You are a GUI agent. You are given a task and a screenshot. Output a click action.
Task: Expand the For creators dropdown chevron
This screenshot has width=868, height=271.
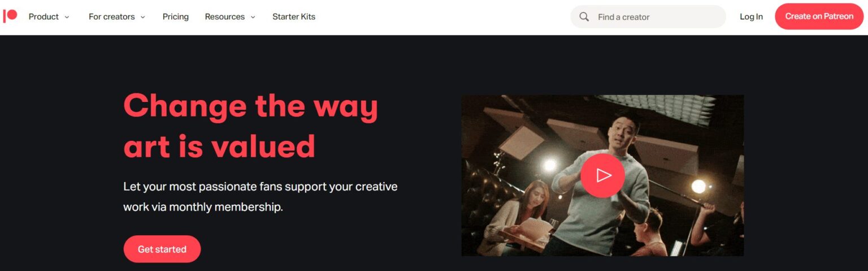tap(143, 17)
